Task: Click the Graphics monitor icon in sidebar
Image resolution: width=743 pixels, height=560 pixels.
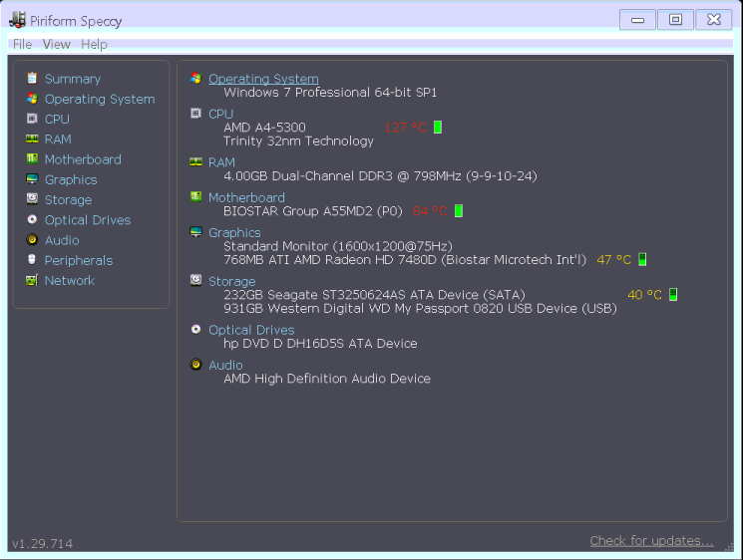Action: coord(32,179)
